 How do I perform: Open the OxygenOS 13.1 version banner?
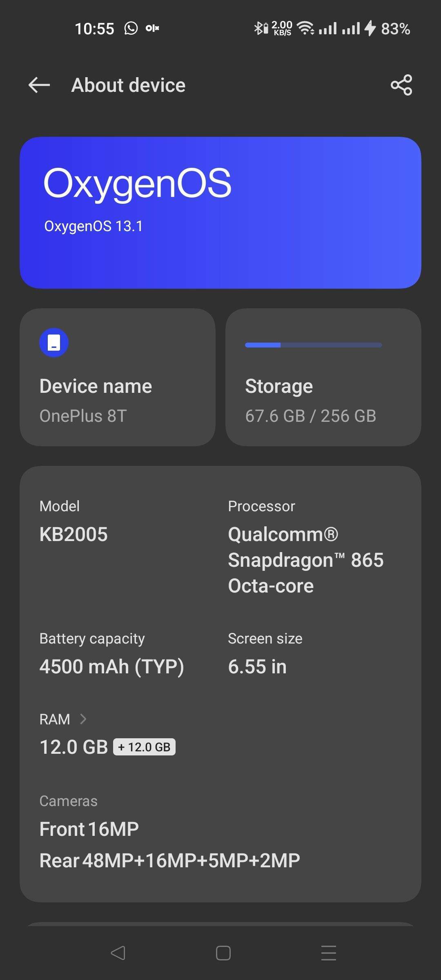[x=220, y=212]
